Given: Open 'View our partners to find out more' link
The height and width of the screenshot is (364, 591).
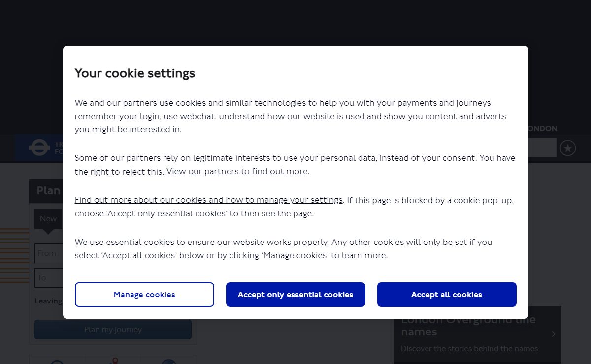Looking at the screenshot, I should (238, 171).
